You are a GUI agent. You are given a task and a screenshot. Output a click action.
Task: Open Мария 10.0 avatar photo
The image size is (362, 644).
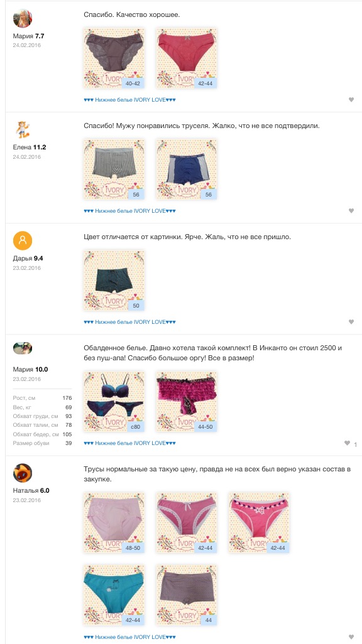coord(23,348)
